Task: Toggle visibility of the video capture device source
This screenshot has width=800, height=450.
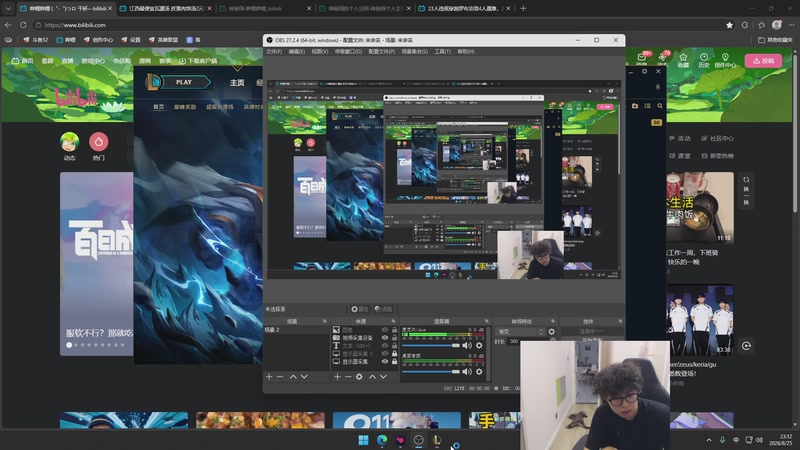Action: pyautogui.click(x=385, y=338)
